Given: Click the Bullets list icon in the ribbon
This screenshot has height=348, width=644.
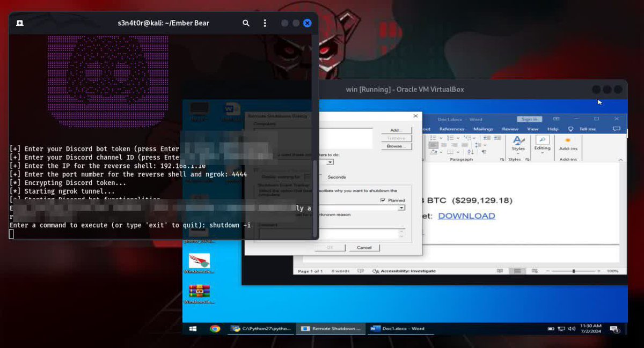Looking at the screenshot, I should (x=433, y=138).
